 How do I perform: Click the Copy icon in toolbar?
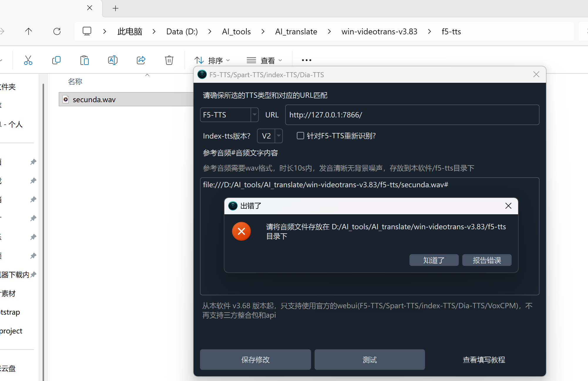point(56,60)
